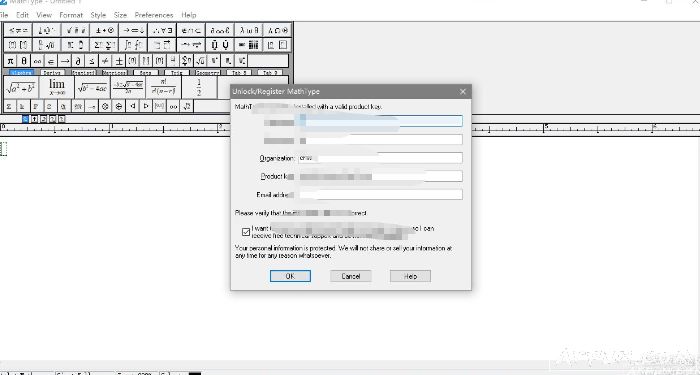The height and width of the screenshot is (375, 700).
Task: Insert the quadratic formula expression
Action: 128,88
